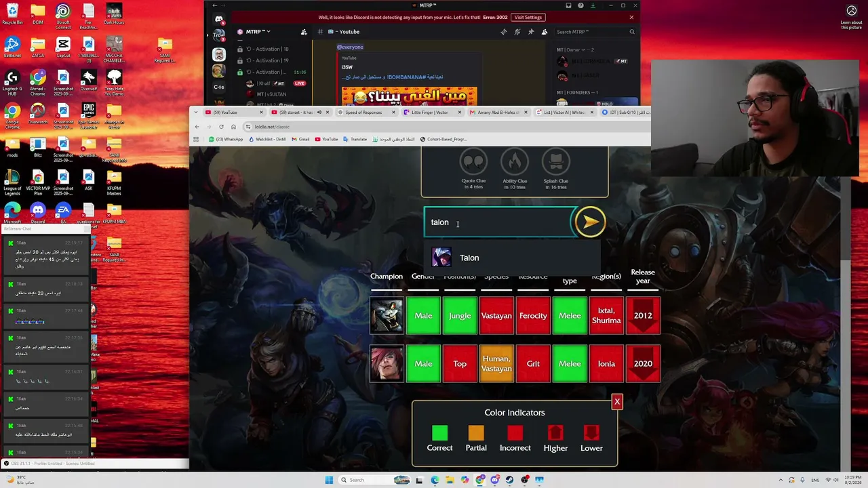
Task: Click the first guessed champion portrait, 2012 row
Action: tap(387, 316)
